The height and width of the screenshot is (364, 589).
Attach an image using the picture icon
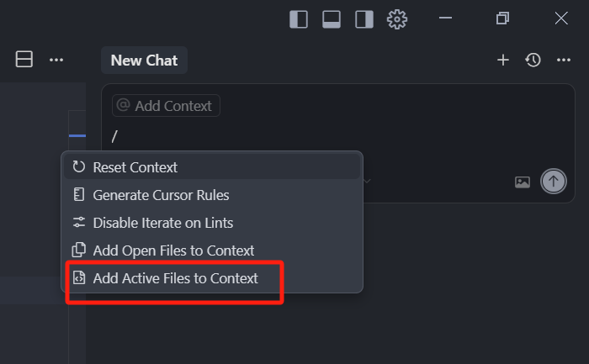pyautogui.click(x=523, y=182)
